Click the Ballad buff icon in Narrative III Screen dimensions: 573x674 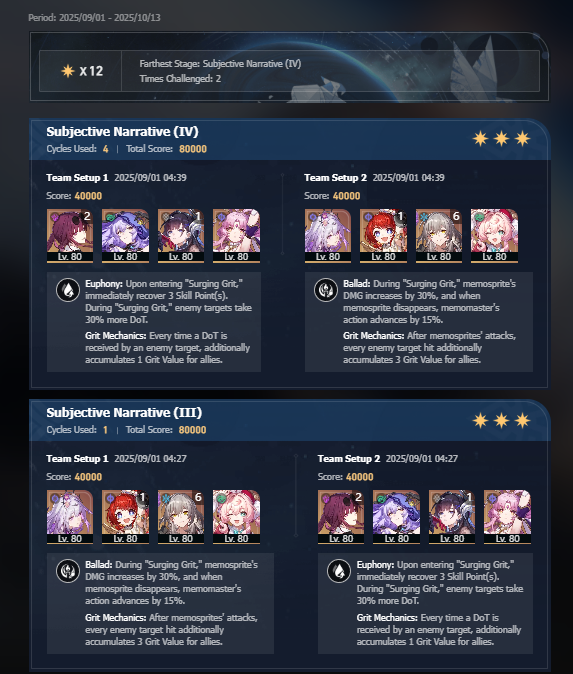tap(68, 571)
